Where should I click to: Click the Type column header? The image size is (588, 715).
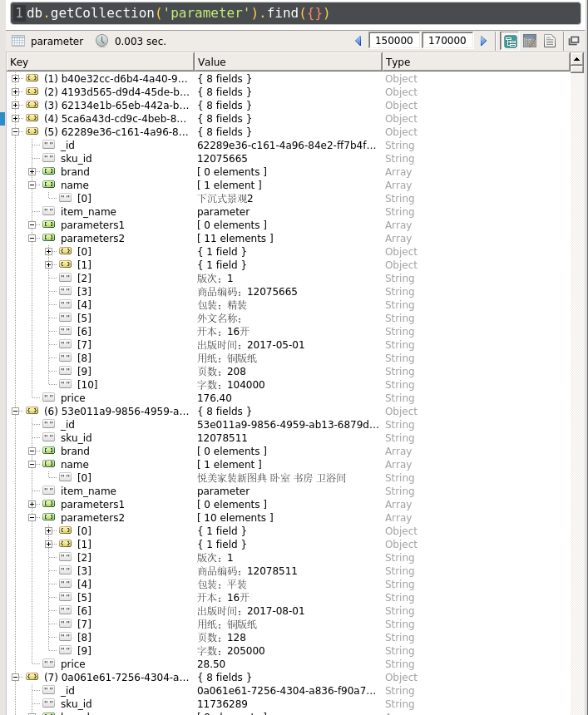(x=476, y=62)
